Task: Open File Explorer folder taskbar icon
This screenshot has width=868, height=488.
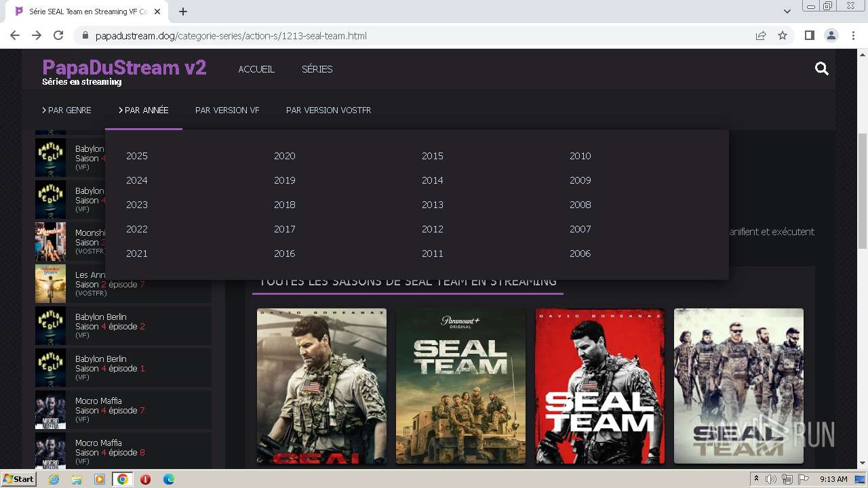Action: tap(77, 479)
